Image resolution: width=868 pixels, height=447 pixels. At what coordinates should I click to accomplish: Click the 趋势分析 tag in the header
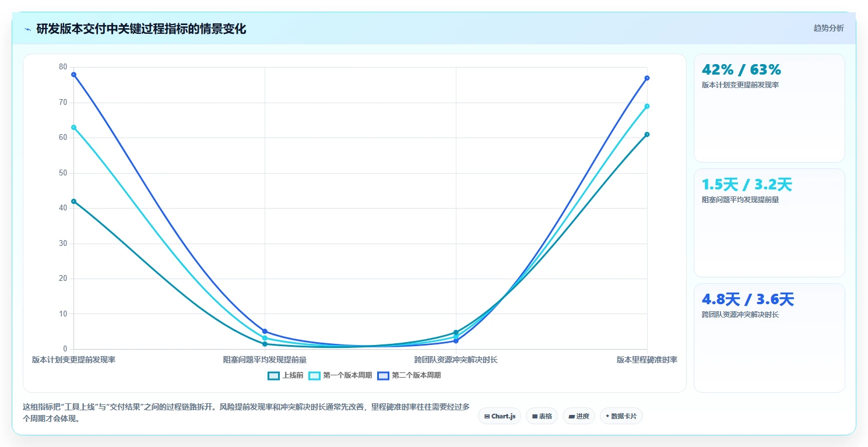(828, 28)
